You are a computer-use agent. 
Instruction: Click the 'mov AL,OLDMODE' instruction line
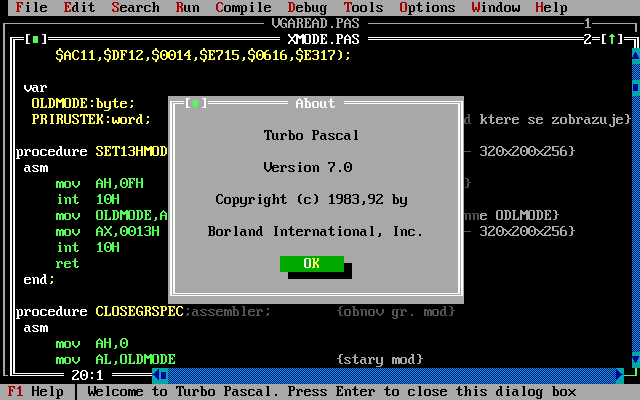tap(116, 360)
